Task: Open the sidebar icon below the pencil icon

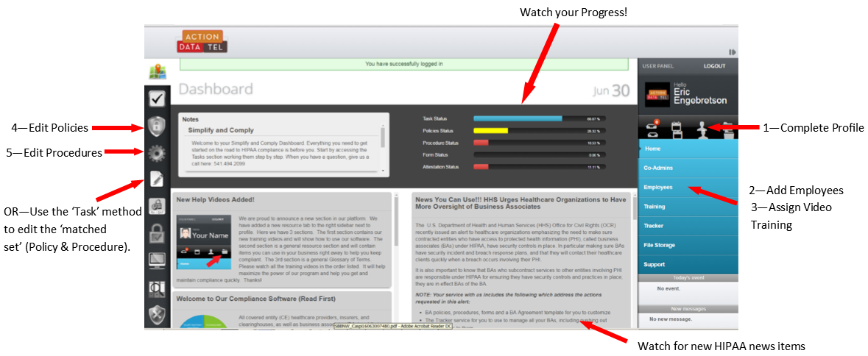Action: pyautogui.click(x=158, y=207)
